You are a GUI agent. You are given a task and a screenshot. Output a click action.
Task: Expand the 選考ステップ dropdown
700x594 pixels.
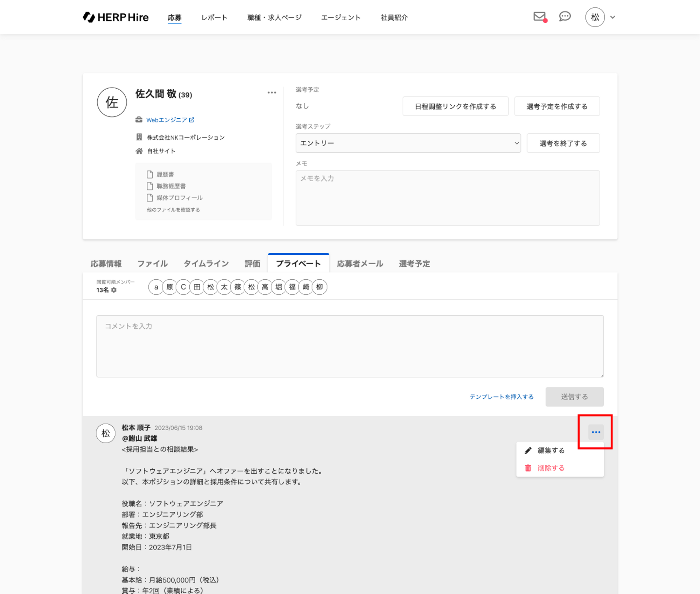408,143
